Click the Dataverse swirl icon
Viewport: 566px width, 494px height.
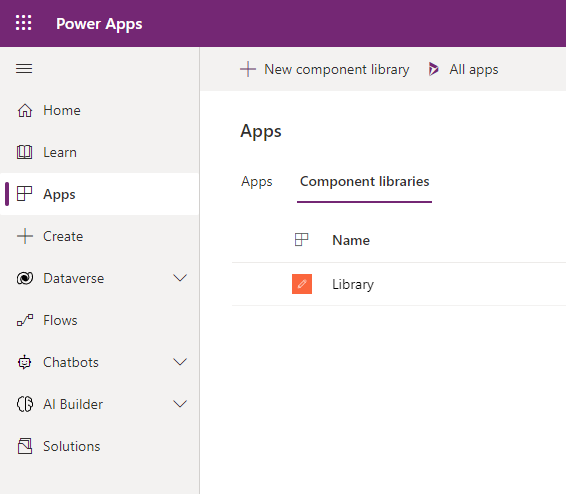click(25, 278)
